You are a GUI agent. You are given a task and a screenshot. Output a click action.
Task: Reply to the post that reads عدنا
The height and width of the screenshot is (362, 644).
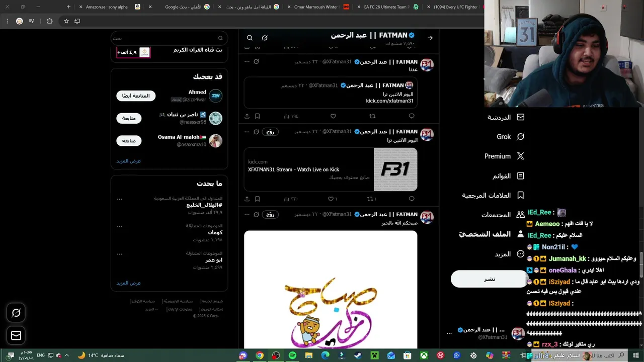412,116
